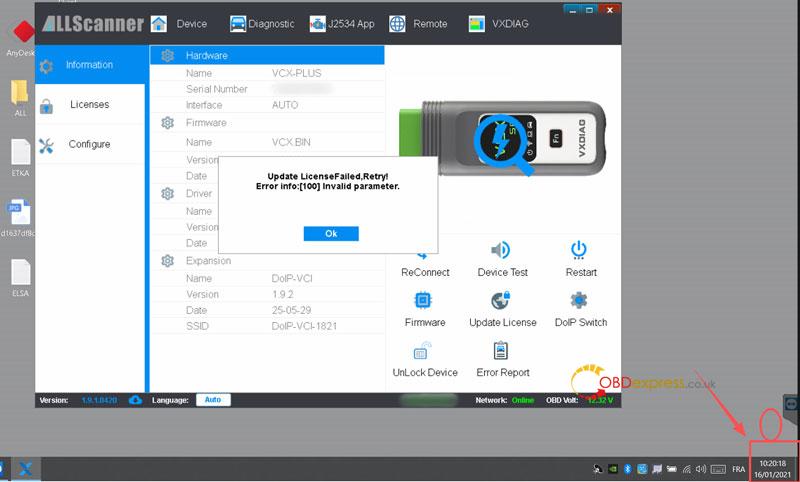Select Licenses in the sidebar
This screenshot has width=800, height=482.
point(90,105)
